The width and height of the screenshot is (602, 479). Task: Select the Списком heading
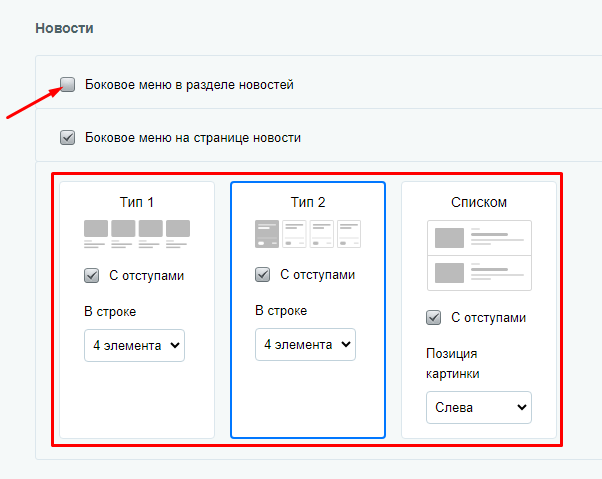(x=479, y=202)
